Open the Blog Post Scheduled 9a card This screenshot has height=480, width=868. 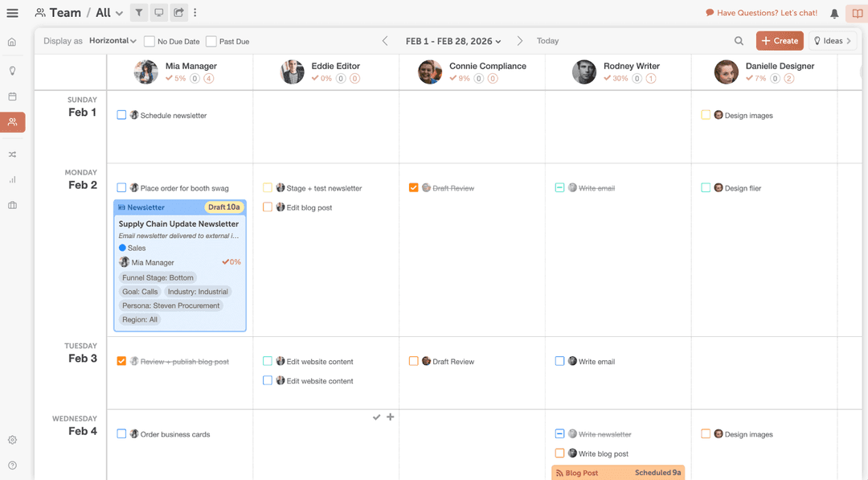(x=618, y=472)
